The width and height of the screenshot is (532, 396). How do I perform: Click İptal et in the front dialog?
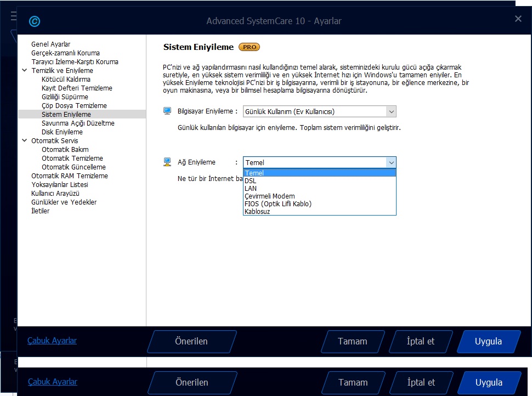[421, 341]
